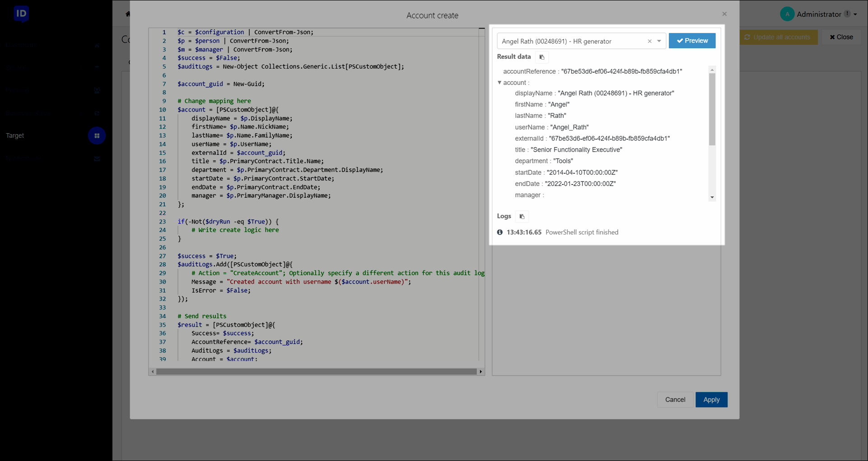
Task: Click the startDate row in Result data
Action: [566, 172]
